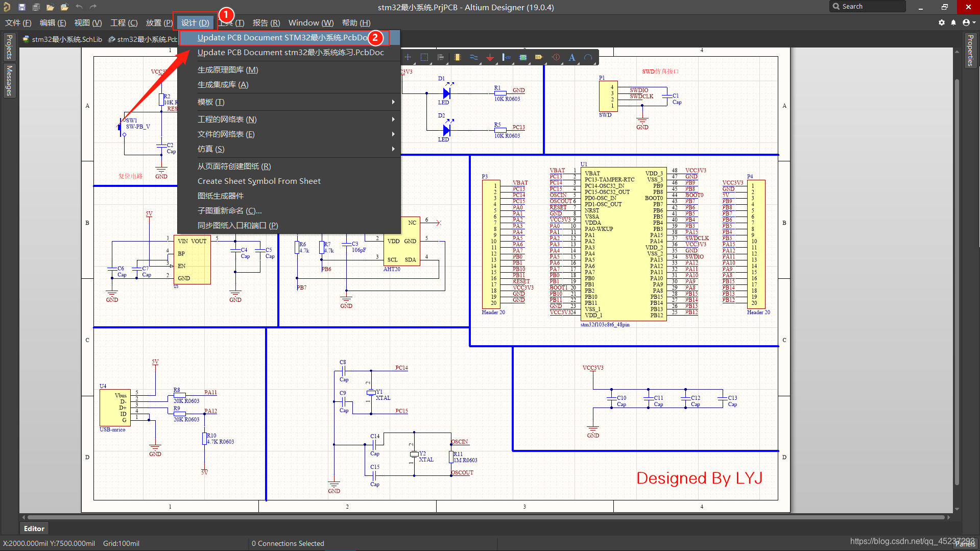The height and width of the screenshot is (551, 980).
Task: Switch to stm32最小系统.PcbDoc document tab
Action: coord(142,39)
